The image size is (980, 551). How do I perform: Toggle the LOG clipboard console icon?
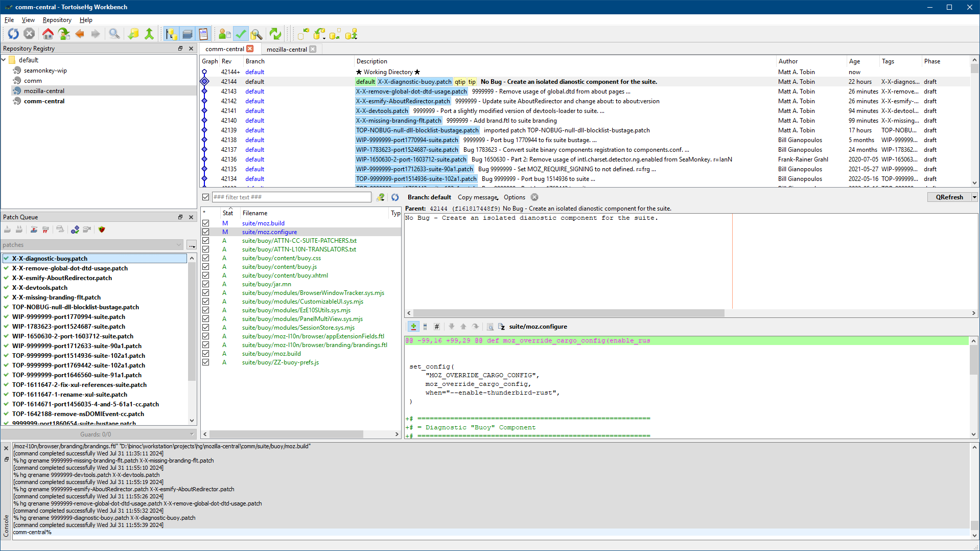coord(203,34)
